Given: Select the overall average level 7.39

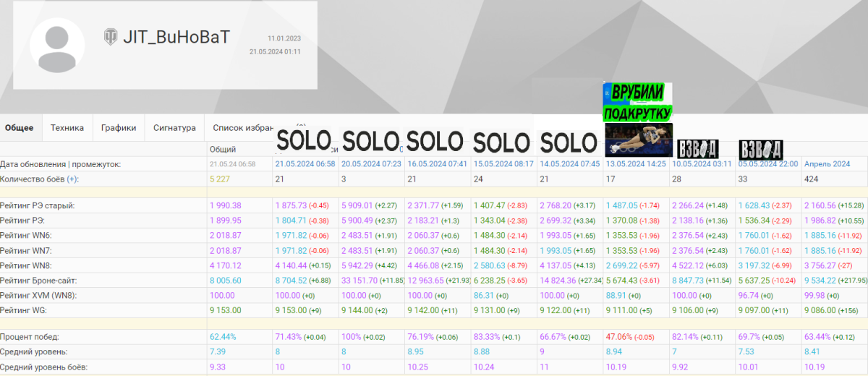Looking at the screenshot, I should (218, 352).
